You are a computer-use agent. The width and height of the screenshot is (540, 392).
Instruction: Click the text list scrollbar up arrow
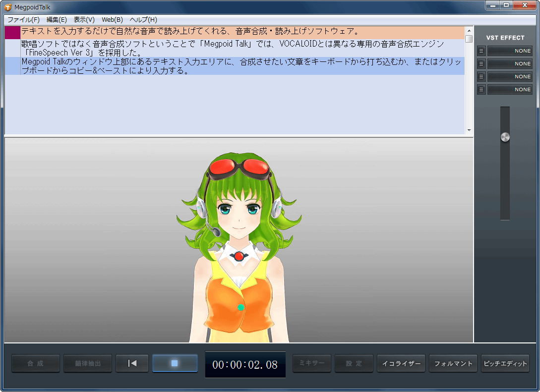tap(469, 31)
